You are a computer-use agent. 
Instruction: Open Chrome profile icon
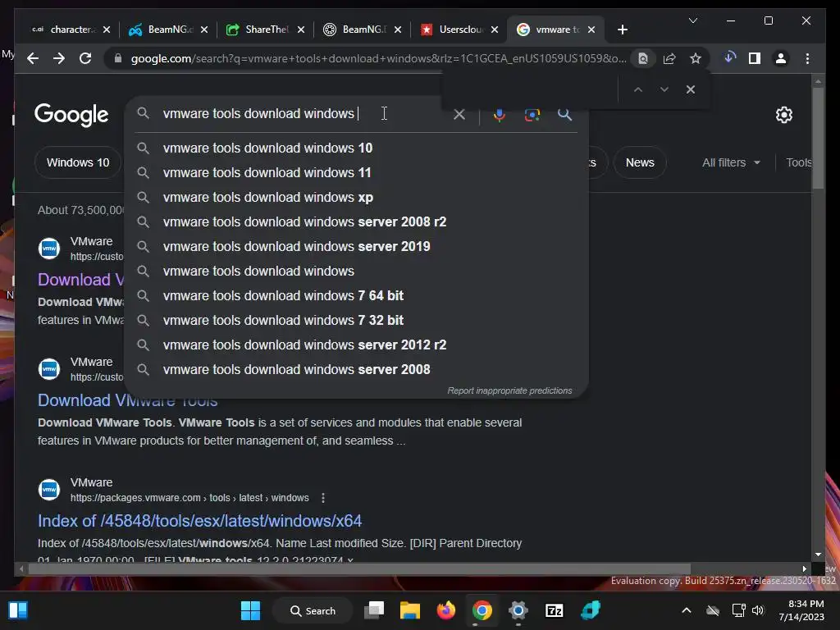[781, 58]
